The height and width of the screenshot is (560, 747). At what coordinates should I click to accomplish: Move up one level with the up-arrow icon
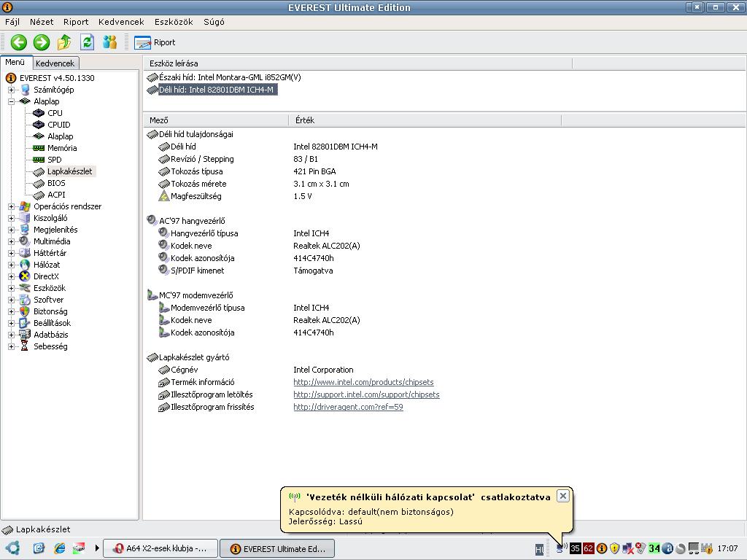(64, 42)
